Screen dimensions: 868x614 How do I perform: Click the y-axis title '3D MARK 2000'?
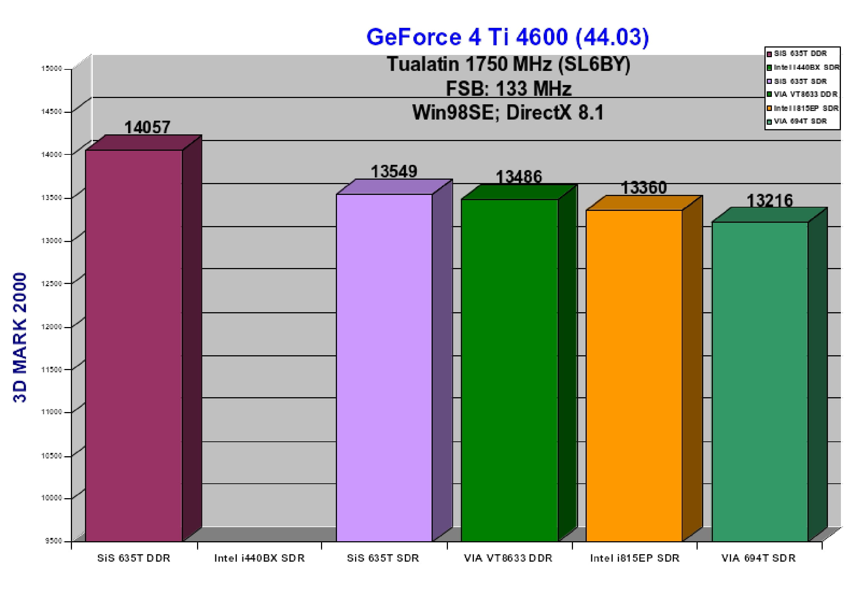point(20,337)
